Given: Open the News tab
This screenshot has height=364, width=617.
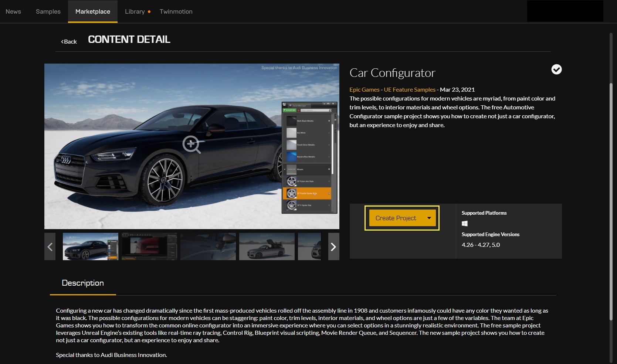Looking at the screenshot, I should 13,11.
